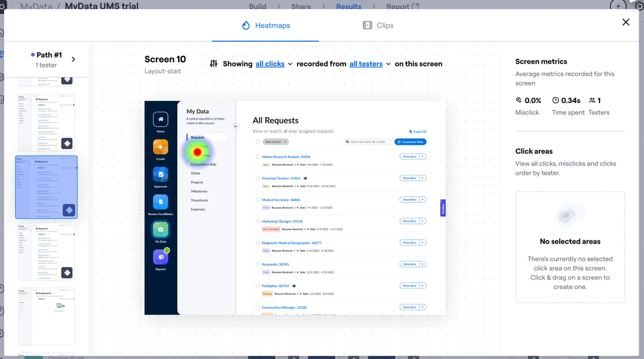Expand the arrow next to Preschool Teacher View Item
The width and height of the screenshot is (644, 359).
pos(423,178)
